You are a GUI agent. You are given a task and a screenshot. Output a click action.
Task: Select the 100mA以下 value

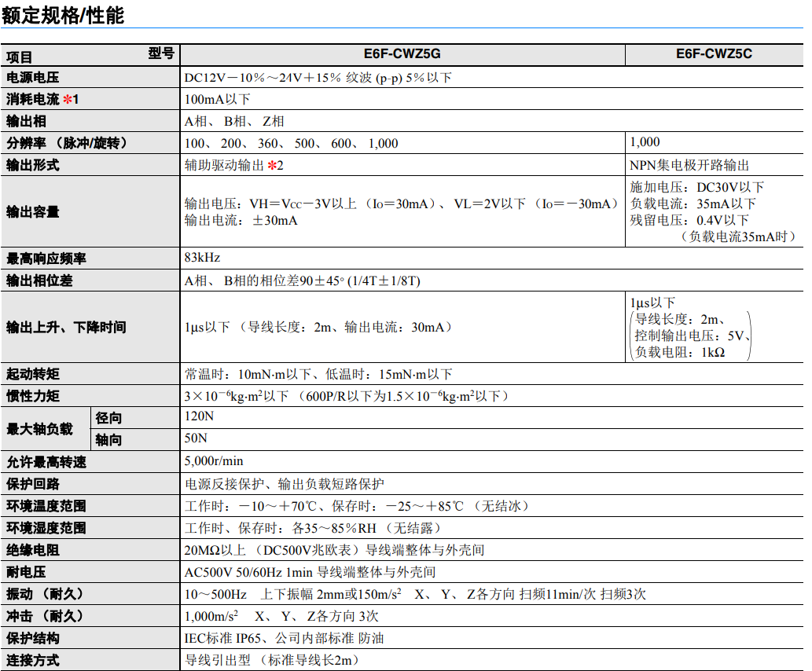tap(218, 99)
